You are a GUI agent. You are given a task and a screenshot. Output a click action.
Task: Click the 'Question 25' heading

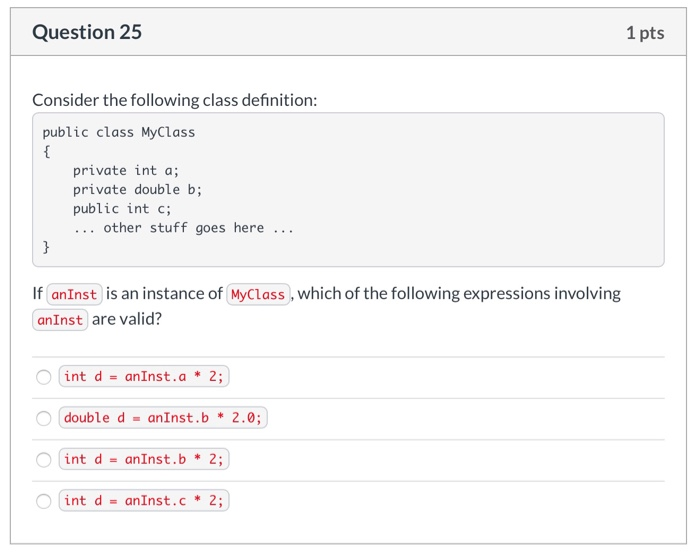click(x=87, y=32)
